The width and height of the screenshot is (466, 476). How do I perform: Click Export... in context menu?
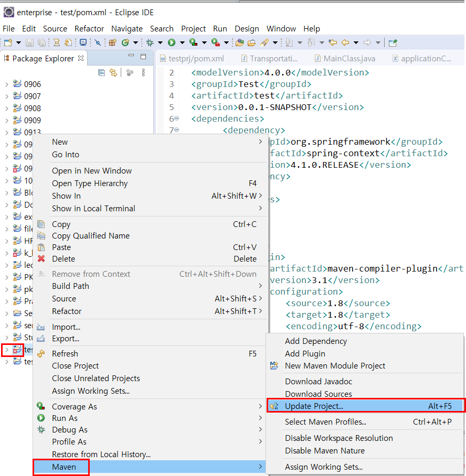[151, 339]
